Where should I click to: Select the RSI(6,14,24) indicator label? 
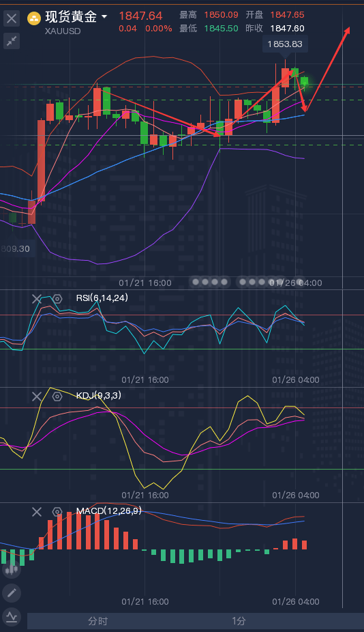(102, 298)
